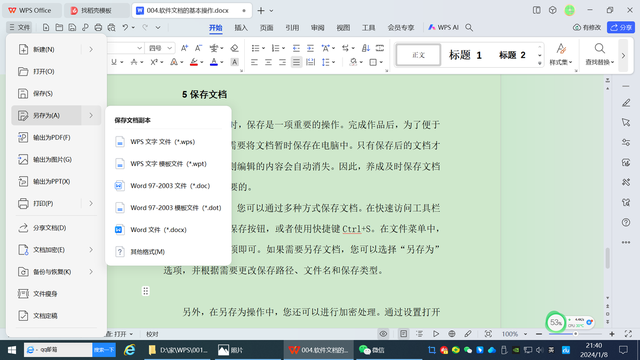Image resolution: width=640 pixels, height=360 pixels.
Task: Click 分享文档(D) menu entry
Action: point(56,228)
